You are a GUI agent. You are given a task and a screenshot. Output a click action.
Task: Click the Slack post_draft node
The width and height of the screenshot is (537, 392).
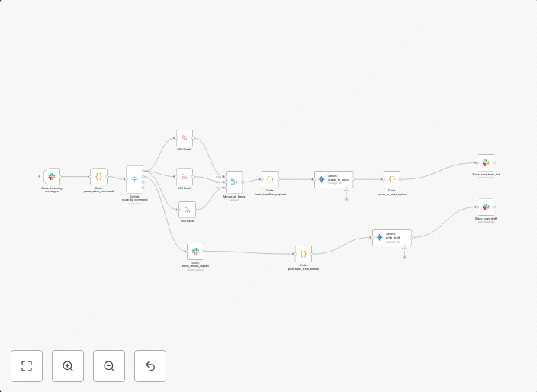486,207
